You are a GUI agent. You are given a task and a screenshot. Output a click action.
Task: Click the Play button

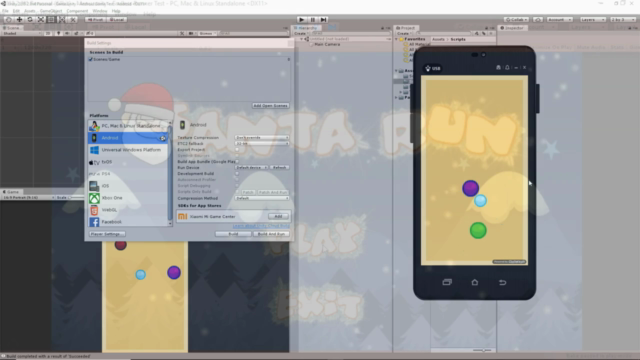pyautogui.click(x=301, y=19)
